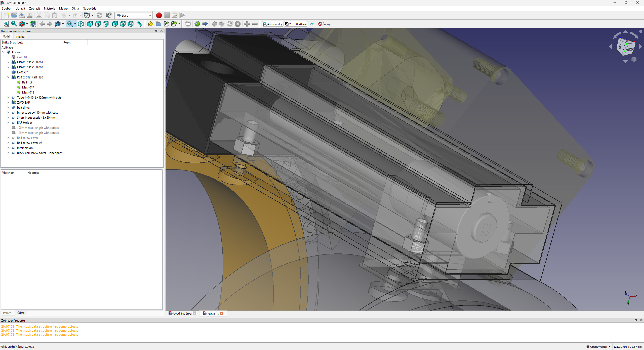Expand the ZWO EAF tree item
644x350 pixels.
[8, 102]
